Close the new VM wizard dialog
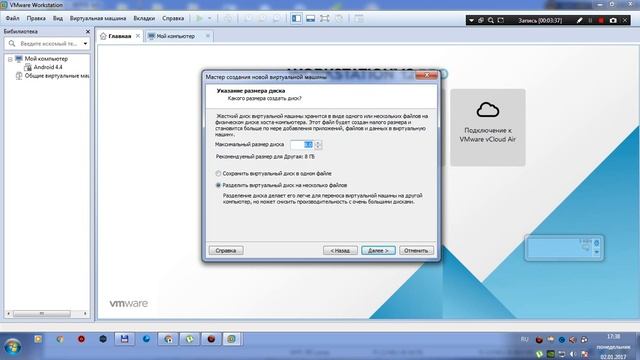640x360 pixels. pyautogui.click(x=427, y=76)
